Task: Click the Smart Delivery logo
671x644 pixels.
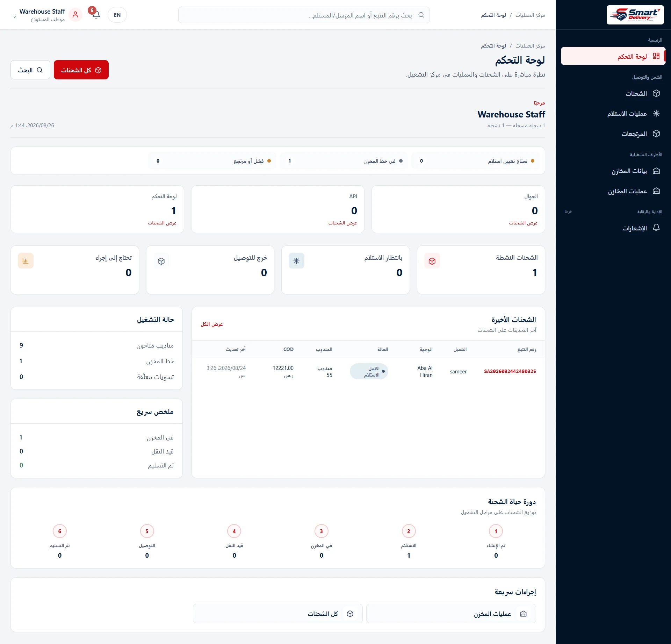Action: 635,15
